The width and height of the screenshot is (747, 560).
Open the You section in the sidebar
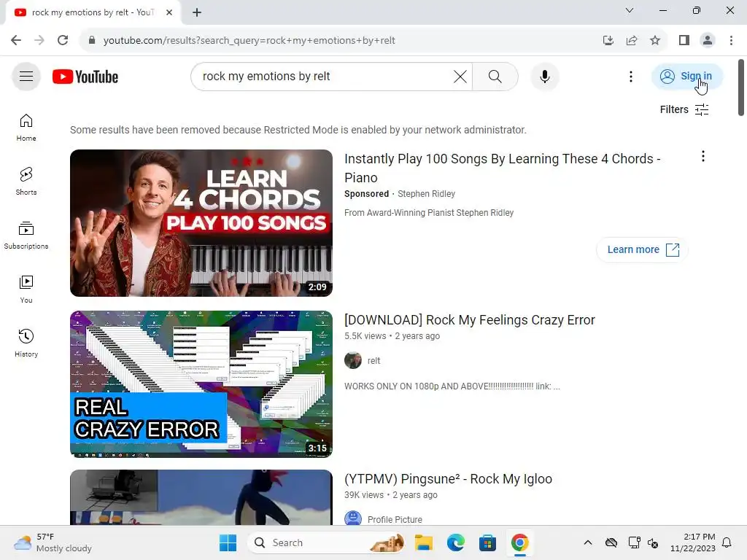(26, 289)
